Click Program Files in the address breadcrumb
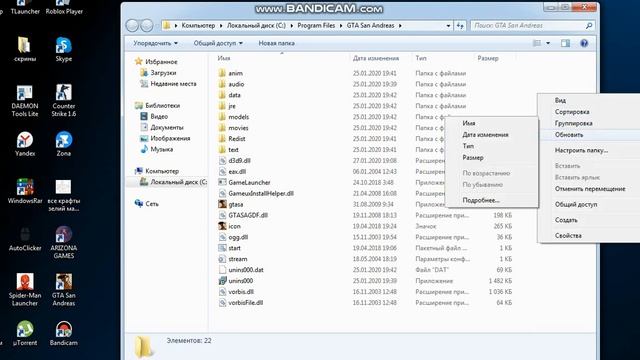Screen dimensions: 640x360 (316, 26)
